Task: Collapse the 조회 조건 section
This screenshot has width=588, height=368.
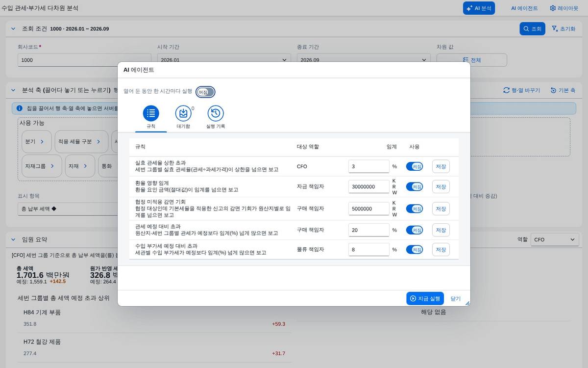Action: (13, 28)
